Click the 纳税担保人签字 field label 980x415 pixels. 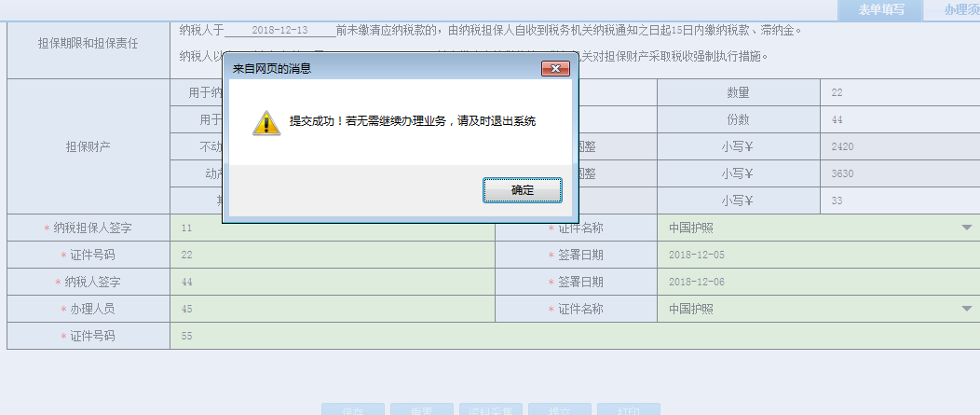click(x=88, y=228)
